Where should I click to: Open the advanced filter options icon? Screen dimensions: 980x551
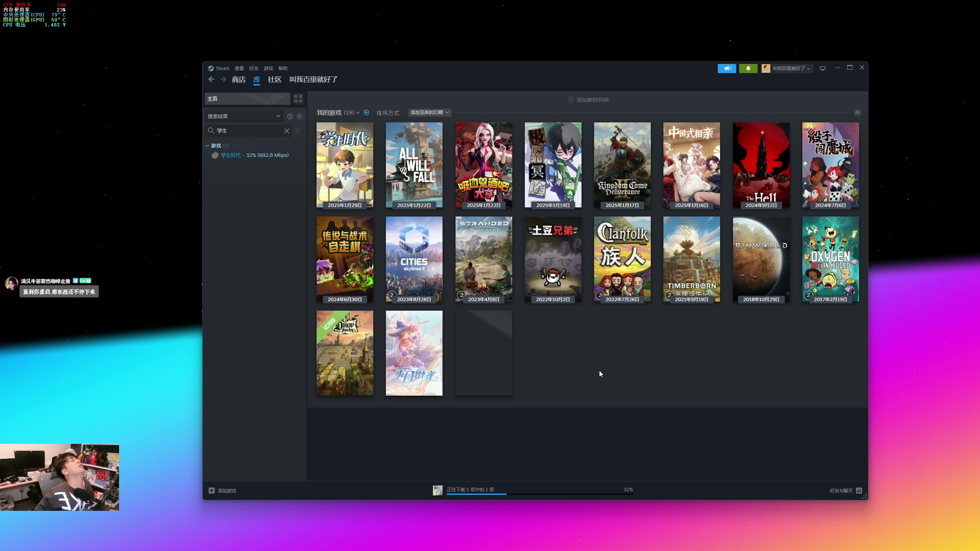299,131
